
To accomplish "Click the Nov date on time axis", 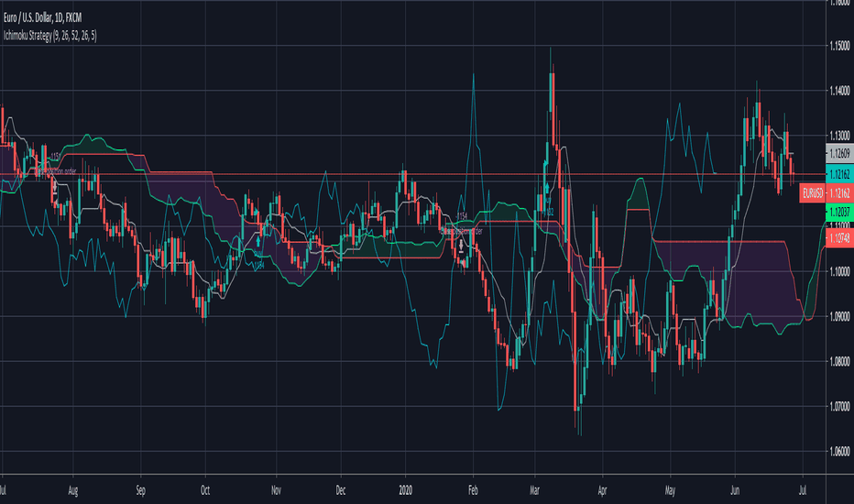I will [x=276, y=490].
